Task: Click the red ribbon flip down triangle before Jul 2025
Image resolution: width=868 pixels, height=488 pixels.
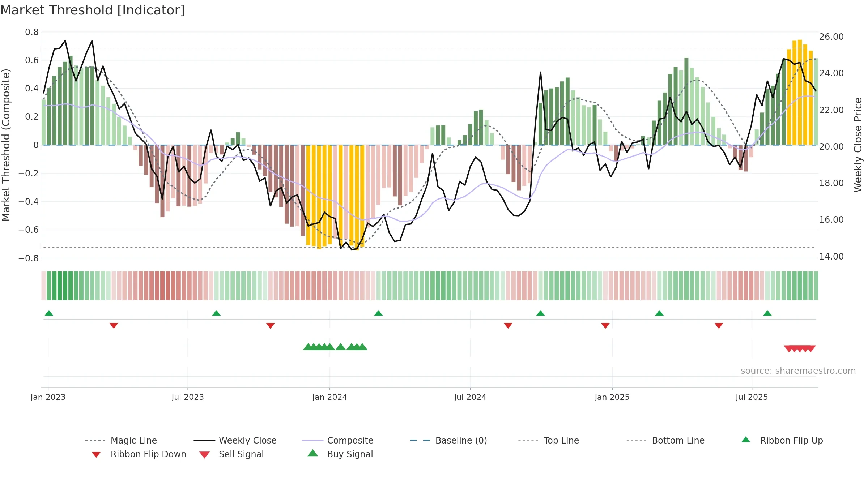Action: pos(719,326)
